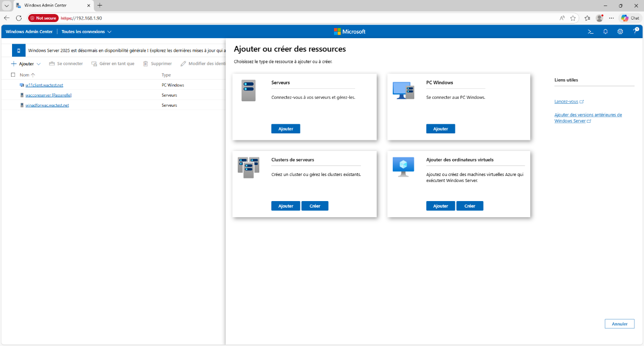
Task: Open a new browser tab with plus
Action: click(x=99, y=6)
